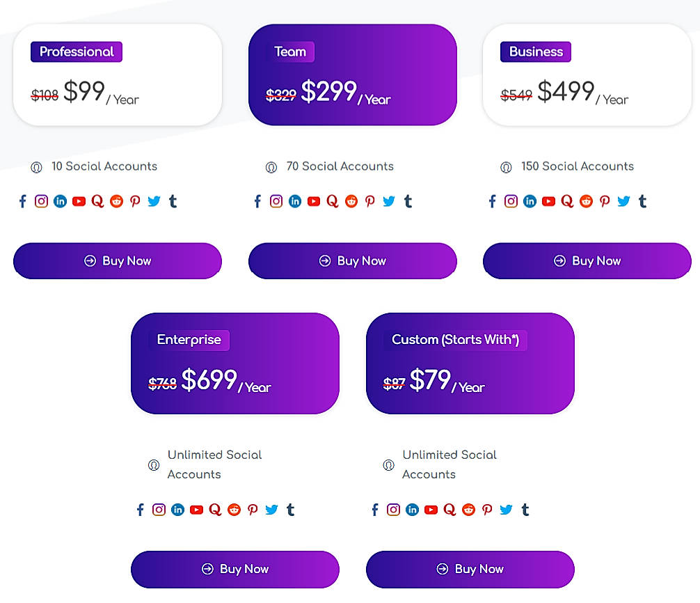Click the Twitter icon in the Custom plan row
The image size is (700, 603).
[507, 510]
